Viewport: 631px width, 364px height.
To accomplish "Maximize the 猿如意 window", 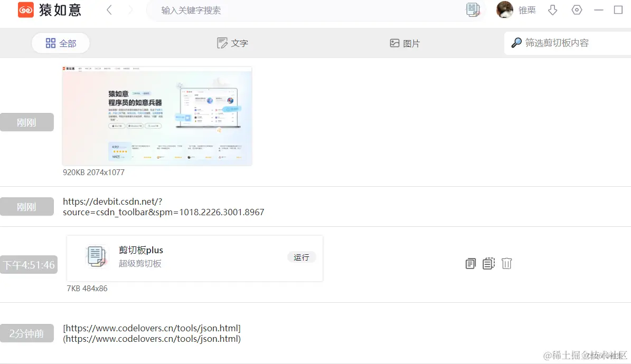I will [x=618, y=9].
